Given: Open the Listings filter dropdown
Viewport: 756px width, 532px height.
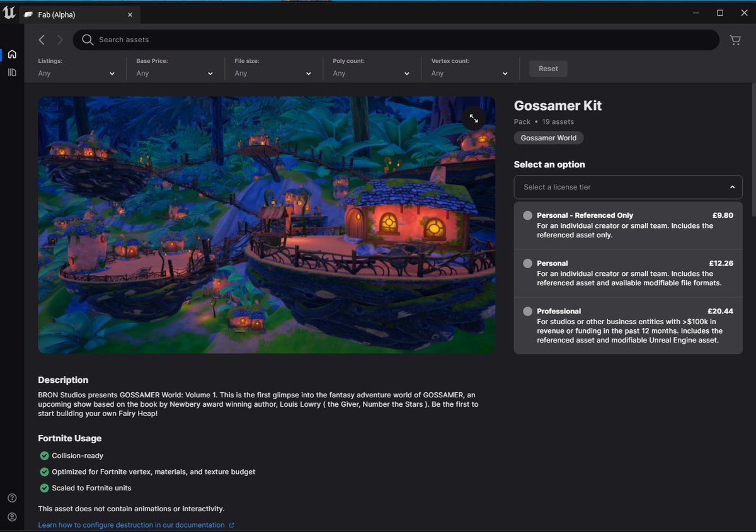Looking at the screenshot, I should pyautogui.click(x=77, y=67).
